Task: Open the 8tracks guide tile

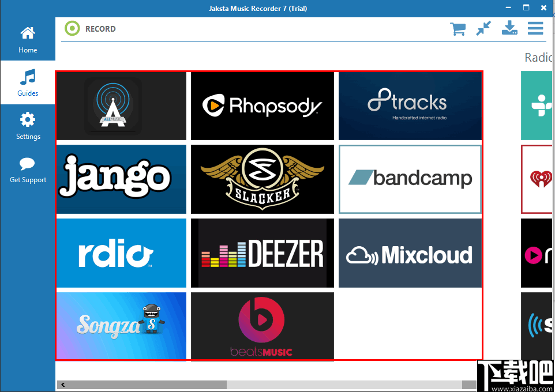Action: [410, 106]
